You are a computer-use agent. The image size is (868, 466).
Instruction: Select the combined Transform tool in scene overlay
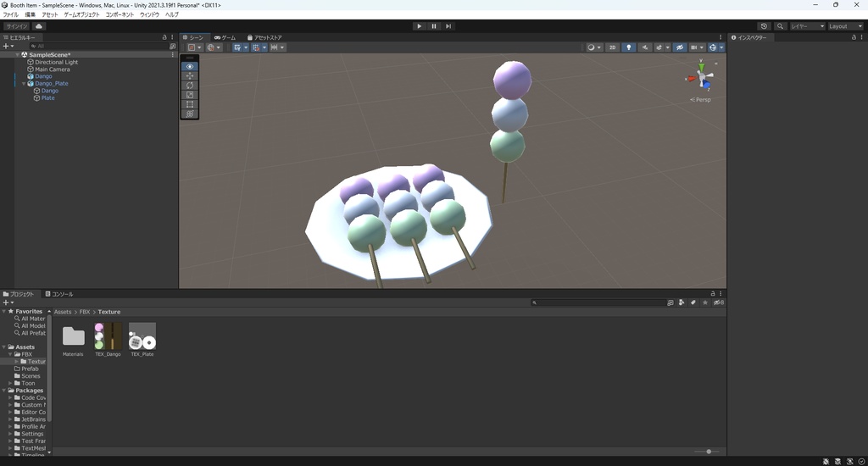click(190, 114)
